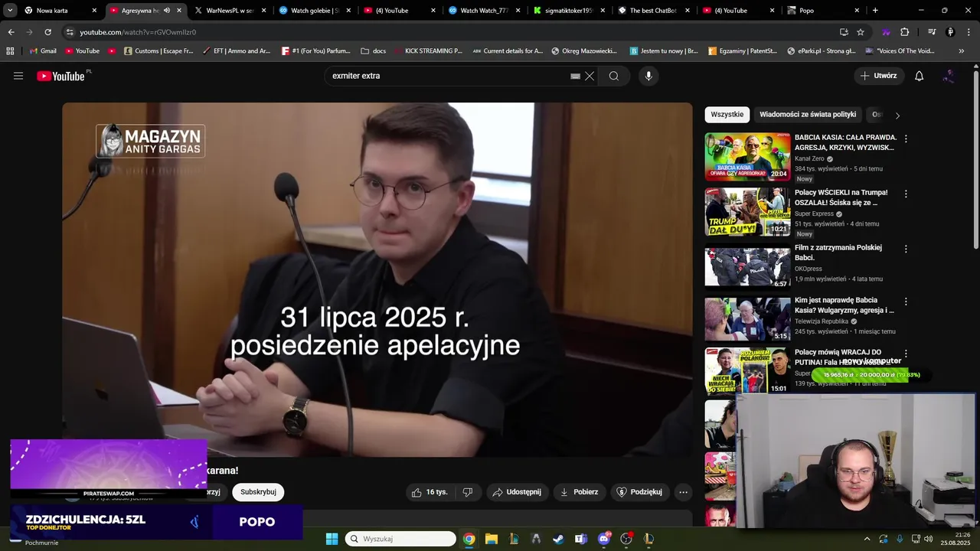The width and height of the screenshot is (980, 551).
Task: Switch to The best ChatBot tab
Action: (x=654, y=11)
